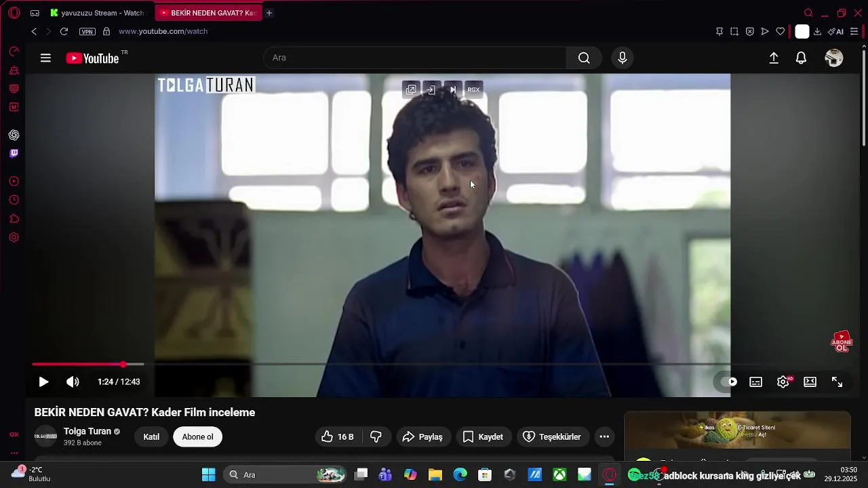This screenshot has height=488, width=868.
Task: Click the GX icon at the sidebar bottom
Action: 14,434
